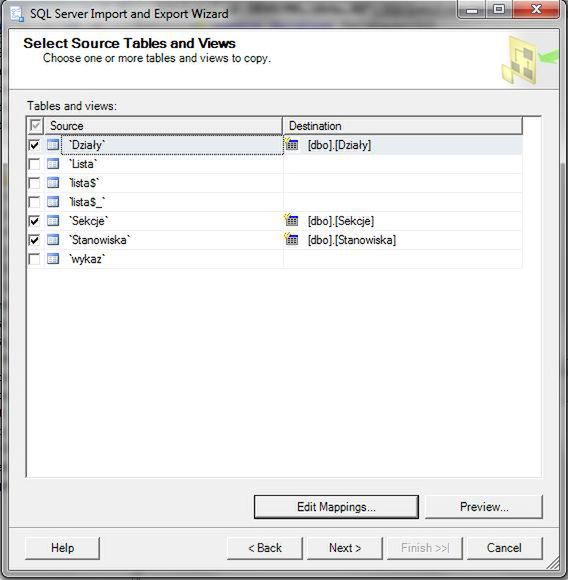This screenshot has height=580, width=568.
Task: Click the wizard window icon in title bar
Action: click(x=17, y=14)
